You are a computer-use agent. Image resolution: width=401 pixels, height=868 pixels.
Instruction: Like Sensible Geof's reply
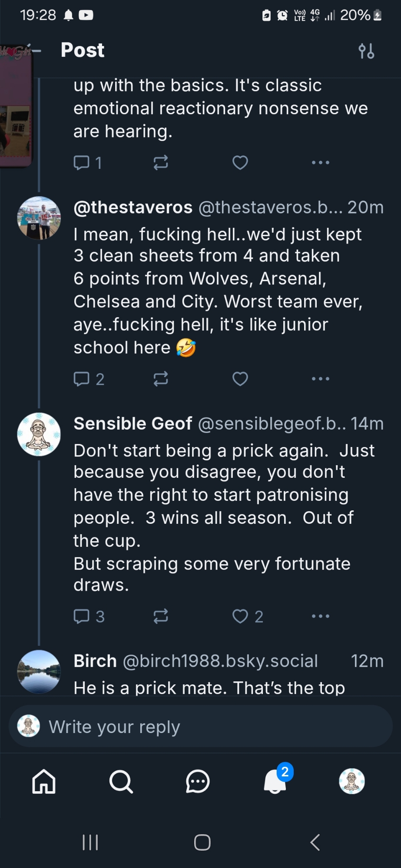pos(240,616)
